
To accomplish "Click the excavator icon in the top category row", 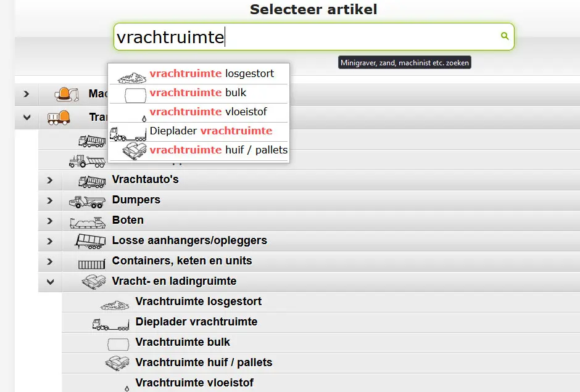I will pos(66,94).
